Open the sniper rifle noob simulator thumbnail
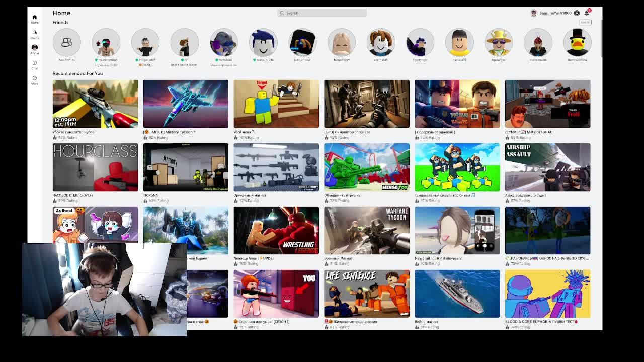The width and height of the screenshot is (644, 362). point(95,104)
